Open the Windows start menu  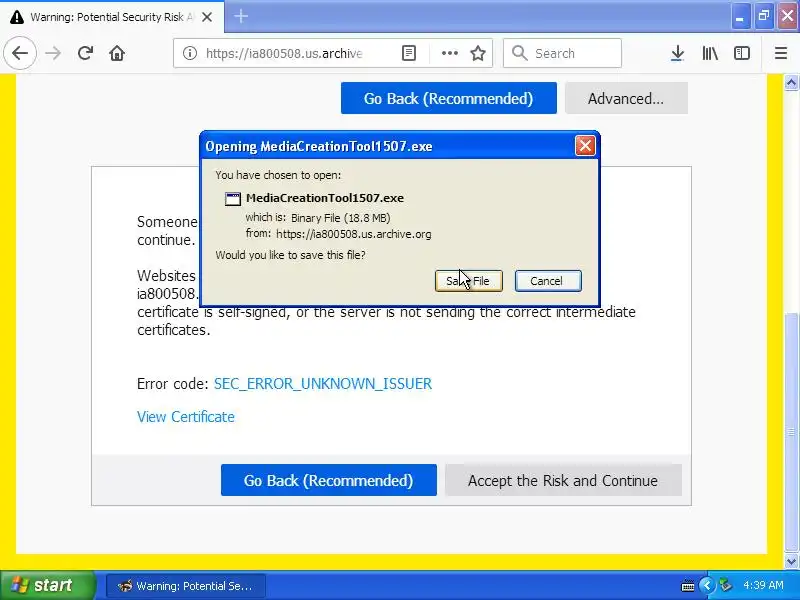click(x=48, y=585)
